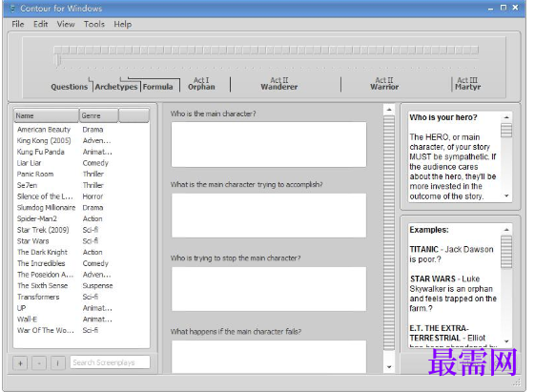Click the questions pane scroll down arrow
Viewport: 535px width, 392px height.
coord(389,367)
